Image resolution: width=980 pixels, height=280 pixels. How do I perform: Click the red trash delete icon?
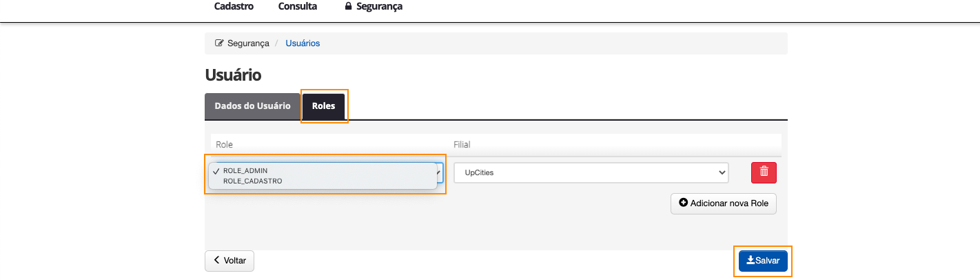[764, 172]
